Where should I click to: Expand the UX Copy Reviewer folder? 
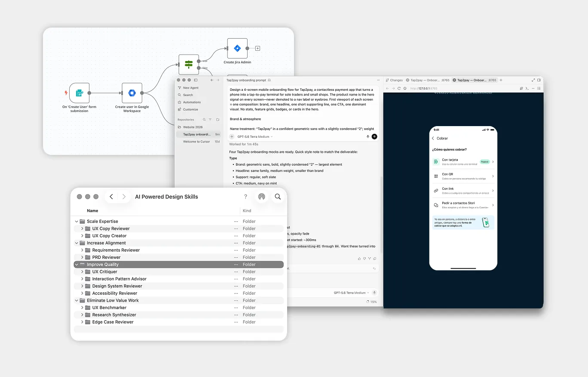82,229
